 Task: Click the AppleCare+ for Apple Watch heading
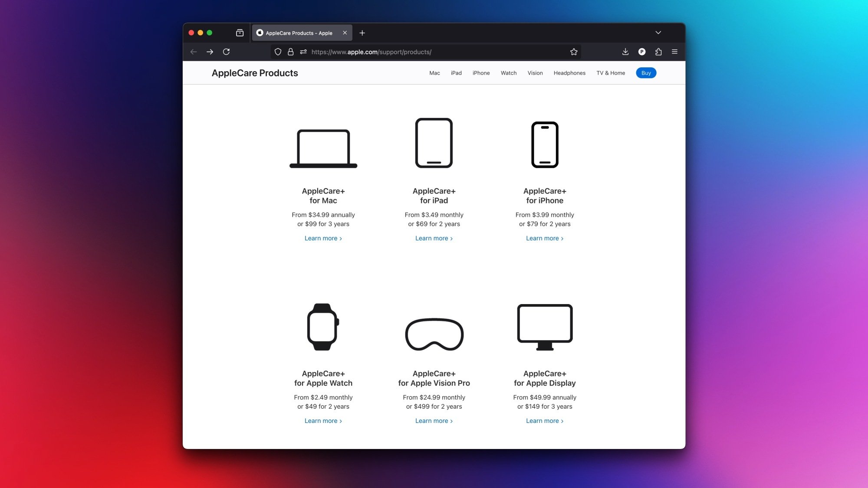[323, 378]
